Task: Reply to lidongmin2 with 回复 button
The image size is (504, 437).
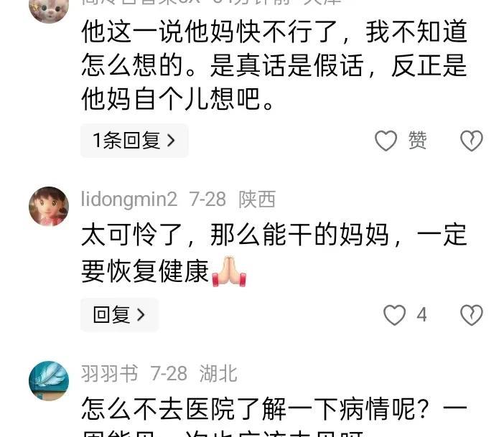Action: pyautogui.click(x=119, y=314)
